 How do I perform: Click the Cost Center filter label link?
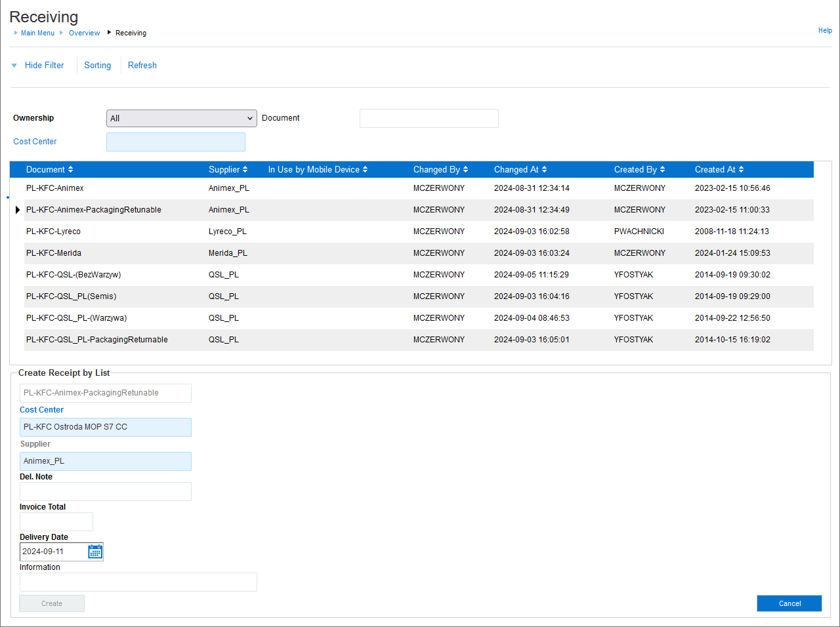[x=35, y=142]
